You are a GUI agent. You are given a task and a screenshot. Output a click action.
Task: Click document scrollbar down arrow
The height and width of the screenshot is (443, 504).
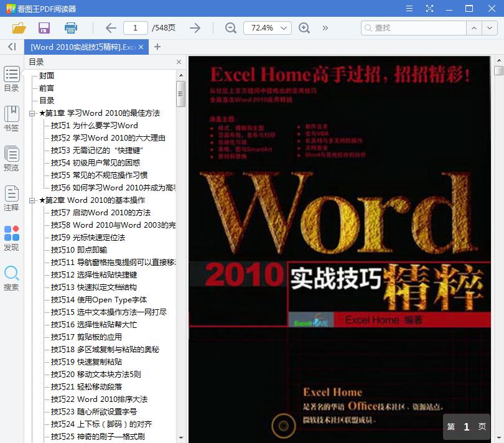coord(498,438)
